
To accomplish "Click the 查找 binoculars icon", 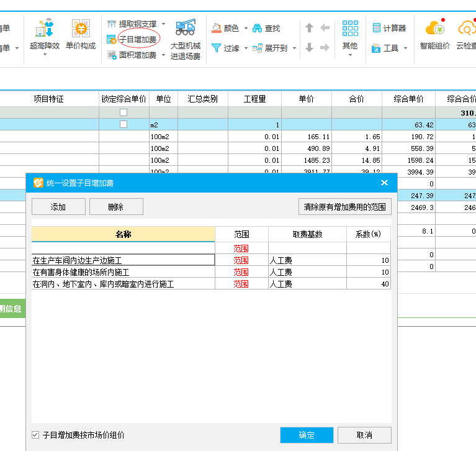I will [257, 28].
